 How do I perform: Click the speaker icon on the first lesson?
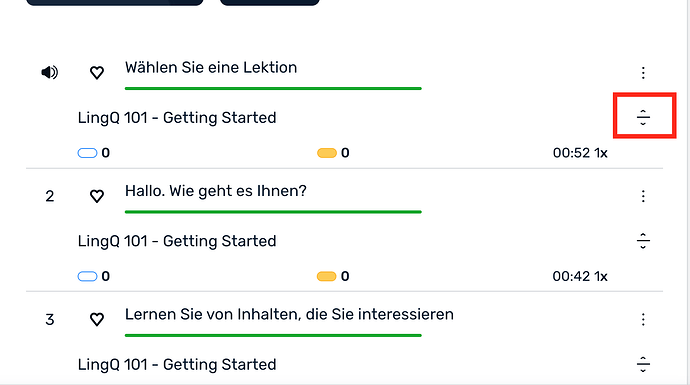click(50, 72)
